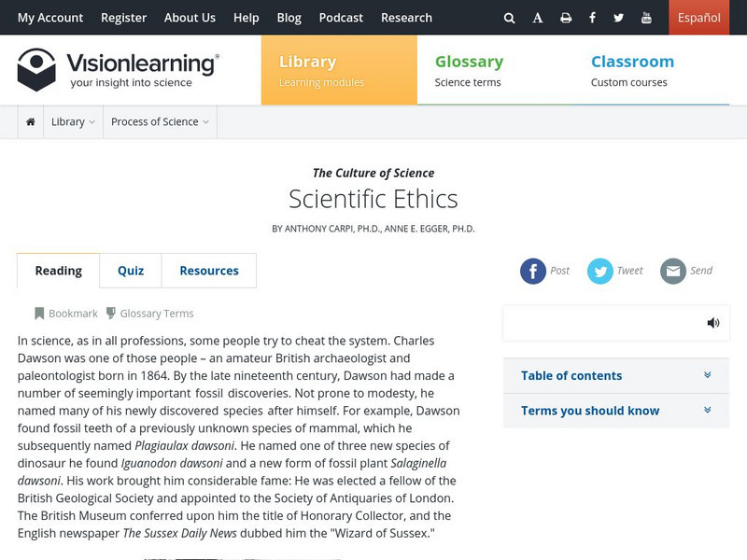Image resolution: width=747 pixels, height=560 pixels.
Task: Toggle the Bookmark for this module
Action: (66, 314)
